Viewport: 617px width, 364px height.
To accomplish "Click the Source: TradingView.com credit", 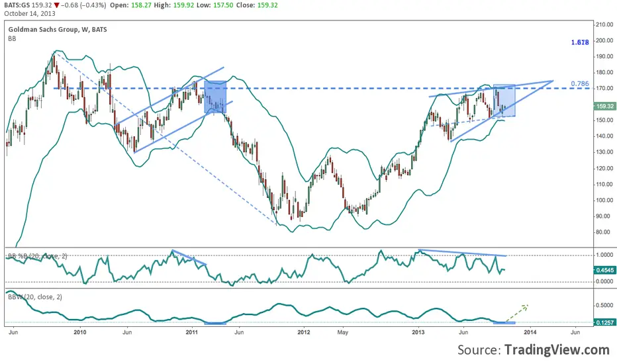I will click(x=533, y=349).
